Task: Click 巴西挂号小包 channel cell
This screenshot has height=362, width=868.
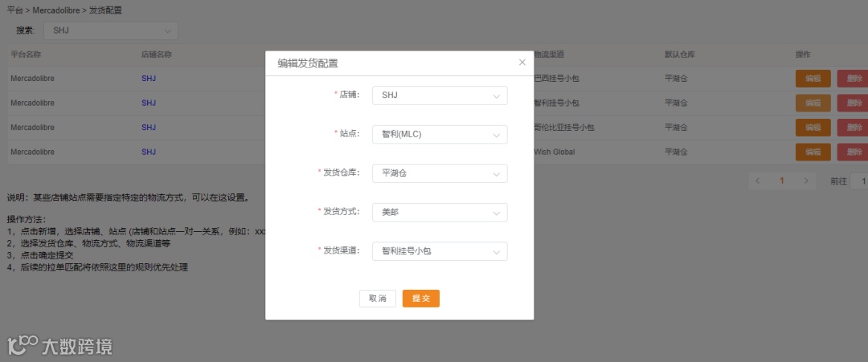Action: click(x=556, y=79)
